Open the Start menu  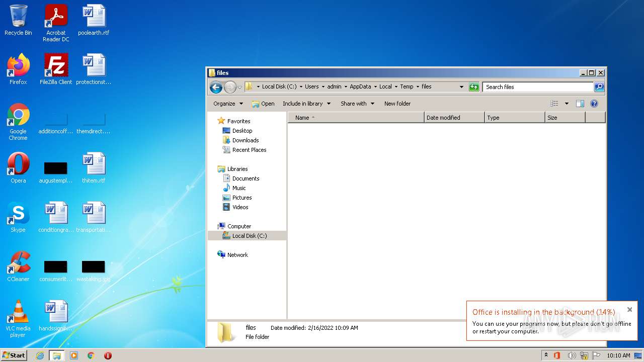point(14,355)
